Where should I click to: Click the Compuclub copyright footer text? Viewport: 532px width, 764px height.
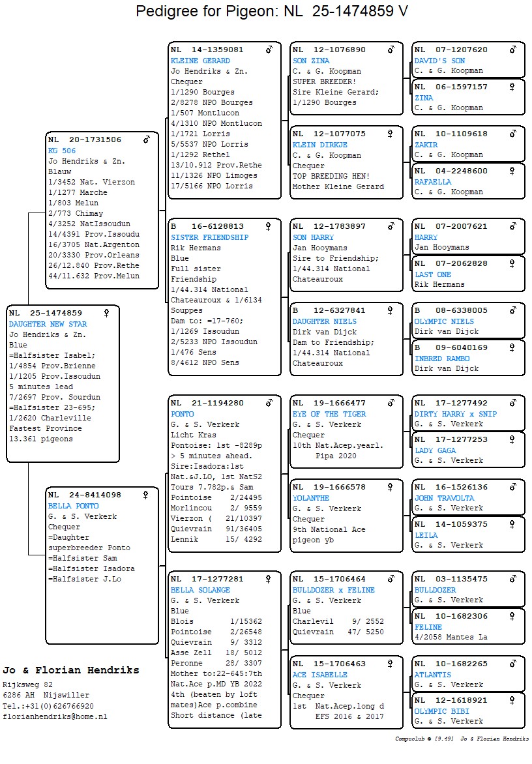click(461, 739)
